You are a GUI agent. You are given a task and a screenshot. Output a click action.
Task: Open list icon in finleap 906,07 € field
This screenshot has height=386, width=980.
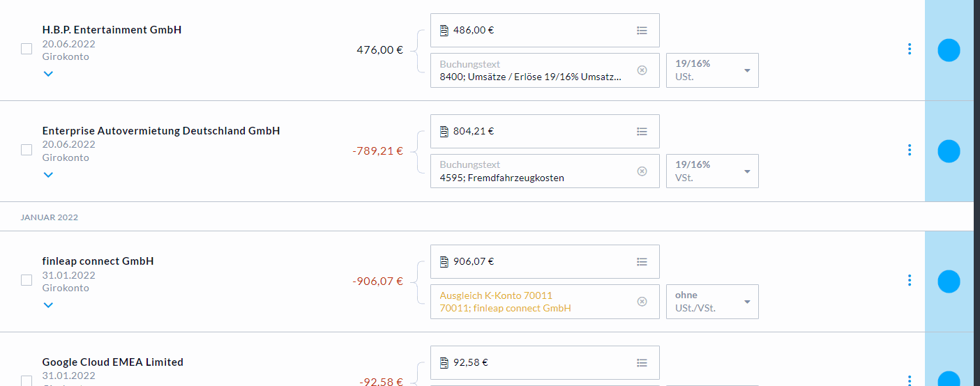[x=642, y=262]
